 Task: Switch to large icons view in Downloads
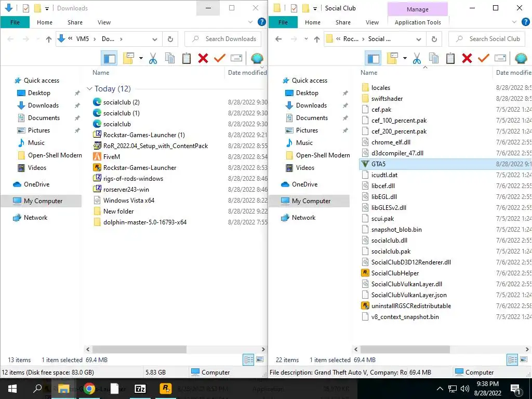pos(260,360)
